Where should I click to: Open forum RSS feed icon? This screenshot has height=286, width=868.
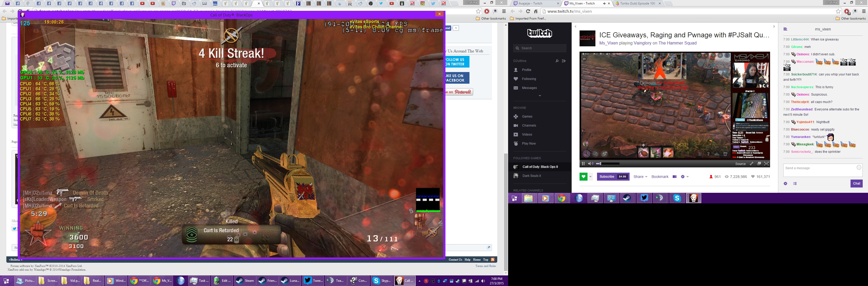(493, 260)
